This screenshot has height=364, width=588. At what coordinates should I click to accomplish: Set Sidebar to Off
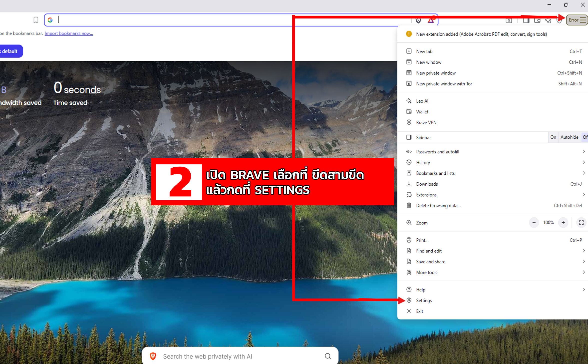585,137
